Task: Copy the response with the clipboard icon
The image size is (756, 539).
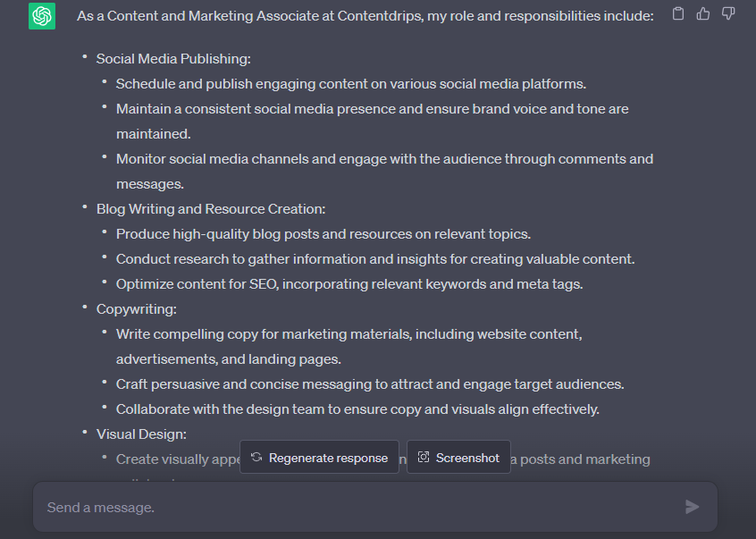Action: coord(678,13)
